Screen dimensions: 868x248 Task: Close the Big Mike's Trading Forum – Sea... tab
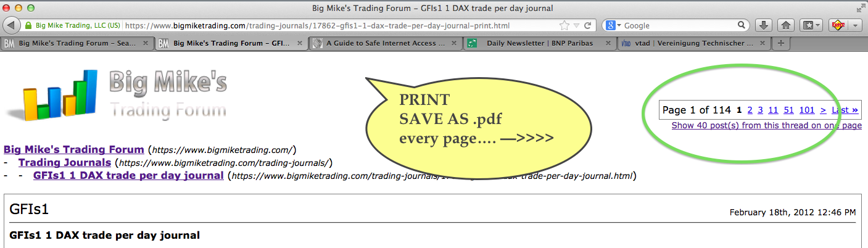point(146,44)
